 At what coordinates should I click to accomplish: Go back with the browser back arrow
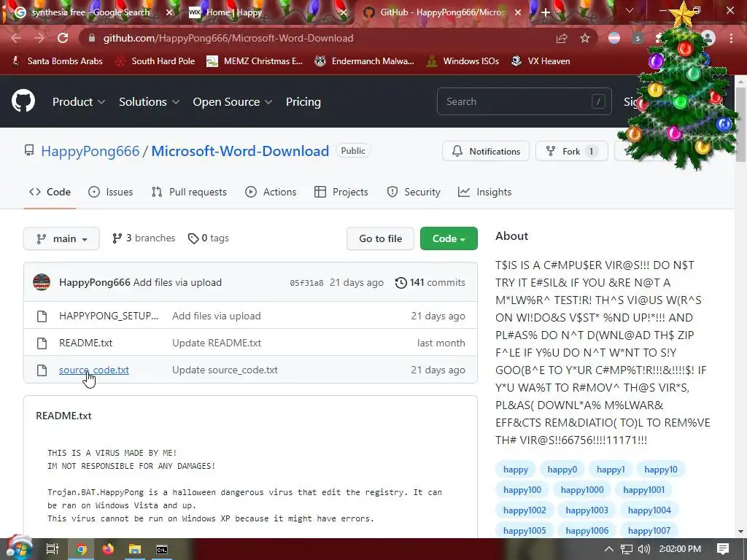pyautogui.click(x=16, y=38)
